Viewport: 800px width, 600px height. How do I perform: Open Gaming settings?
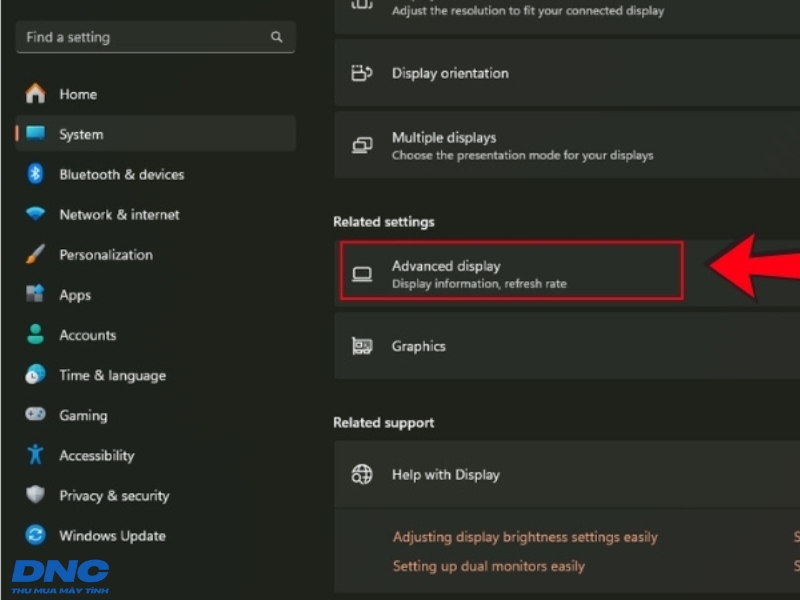[x=156, y=415]
